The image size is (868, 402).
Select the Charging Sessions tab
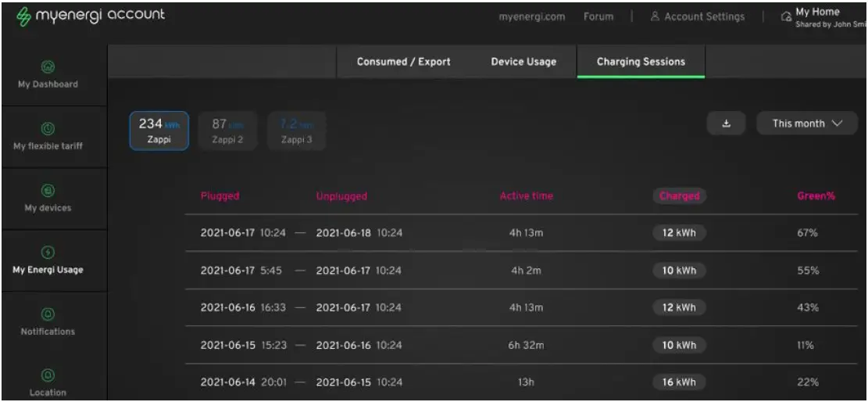(641, 62)
